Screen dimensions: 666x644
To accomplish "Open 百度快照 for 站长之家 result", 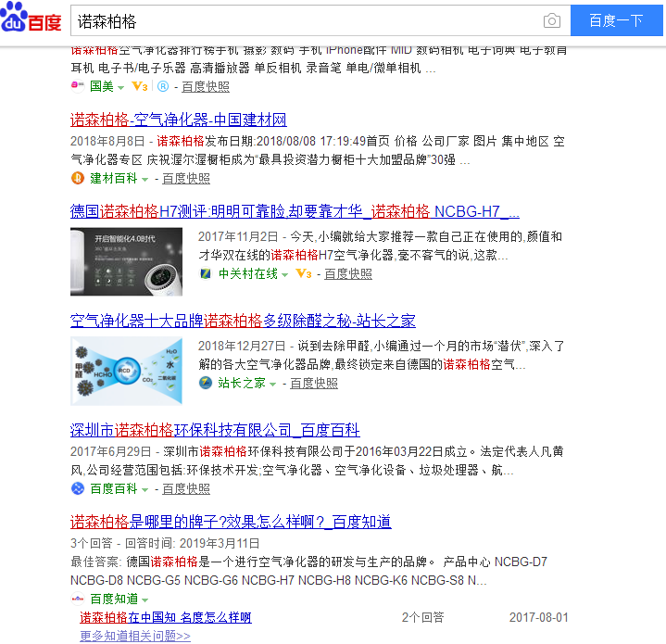I will point(314,384).
